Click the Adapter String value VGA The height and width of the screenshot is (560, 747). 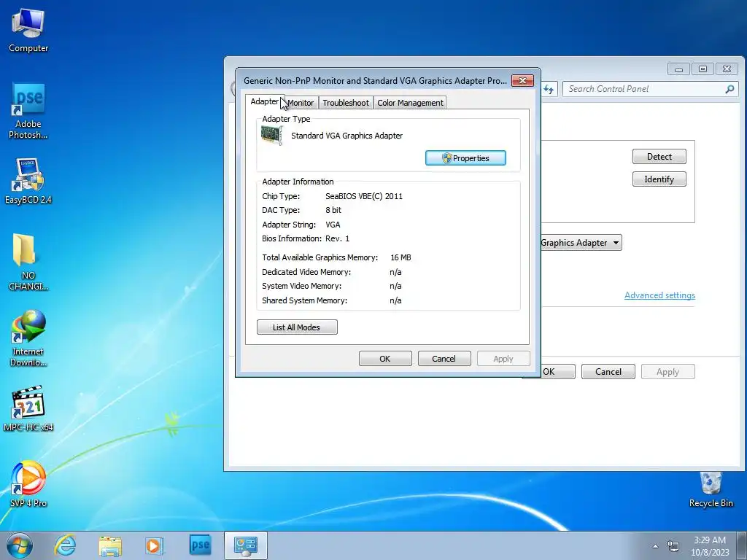click(333, 225)
